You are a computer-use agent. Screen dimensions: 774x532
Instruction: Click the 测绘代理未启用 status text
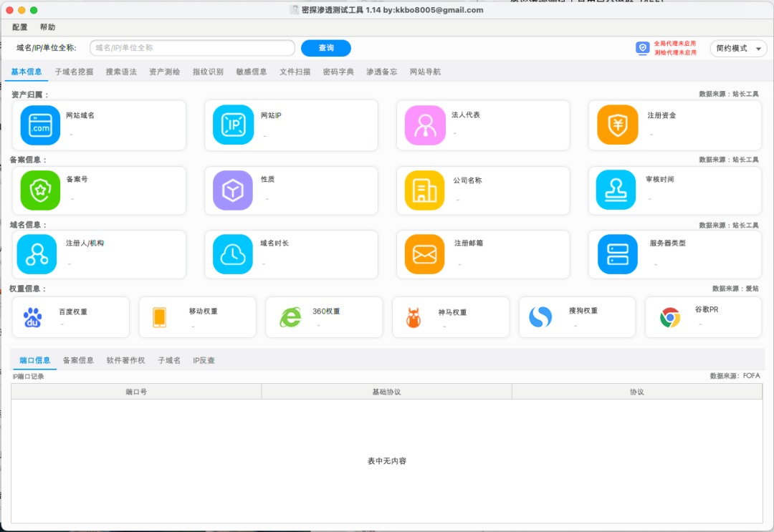click(675, 52)
